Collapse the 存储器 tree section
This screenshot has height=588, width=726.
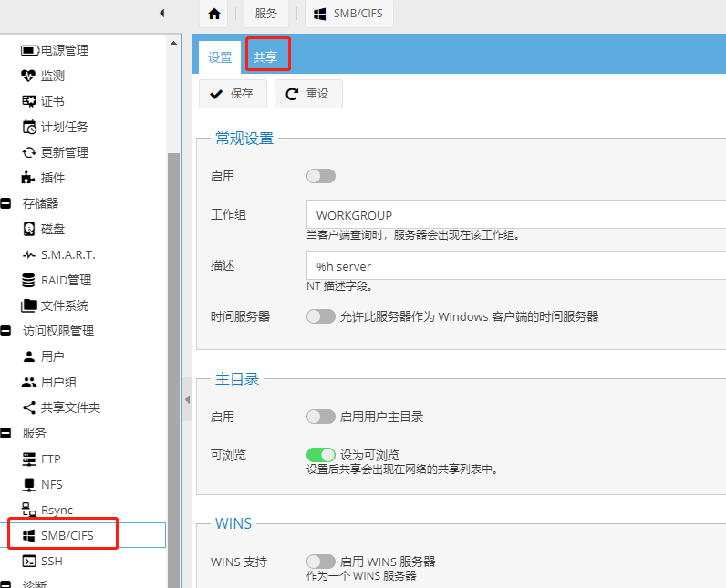pyautogui.click(x=5, y=203)
